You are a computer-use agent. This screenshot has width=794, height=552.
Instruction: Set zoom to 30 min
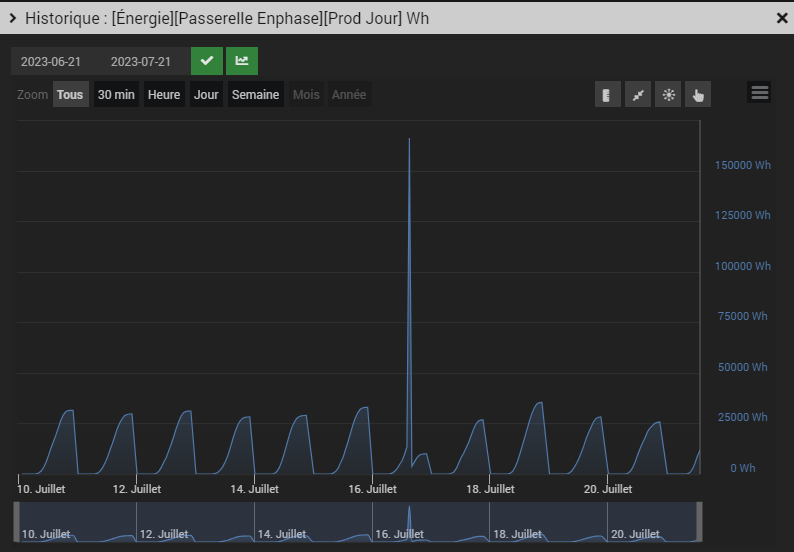click(x=116, y=95)
